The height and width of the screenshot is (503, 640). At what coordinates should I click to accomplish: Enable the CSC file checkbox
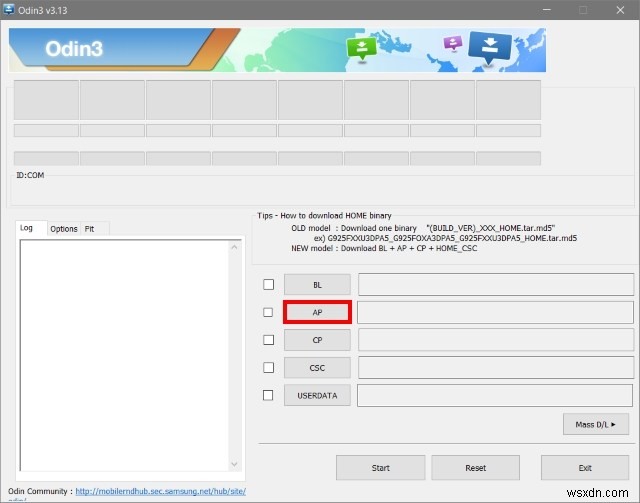point(269,367)
